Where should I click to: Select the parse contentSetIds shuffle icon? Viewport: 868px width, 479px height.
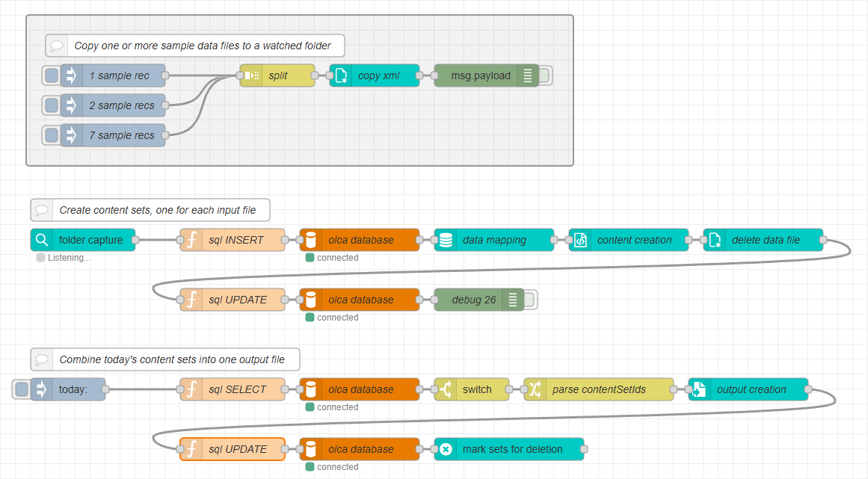click(535, 389)
